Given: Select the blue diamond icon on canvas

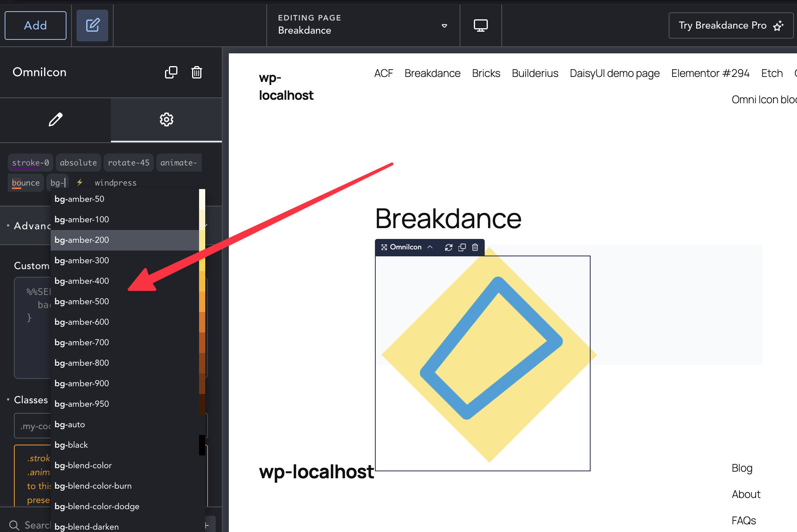Looking at the screenshot, I should tap(491, 348).
